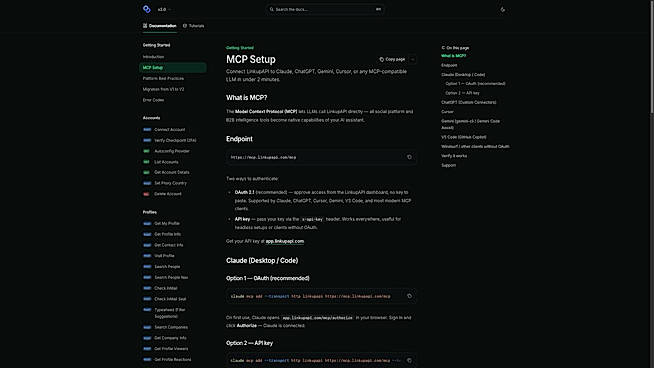The width and height of the screenshot is (654, 368).
Task: Jump to Claude (Desktop / Code) in table of contents
Action: coord(463,75)
